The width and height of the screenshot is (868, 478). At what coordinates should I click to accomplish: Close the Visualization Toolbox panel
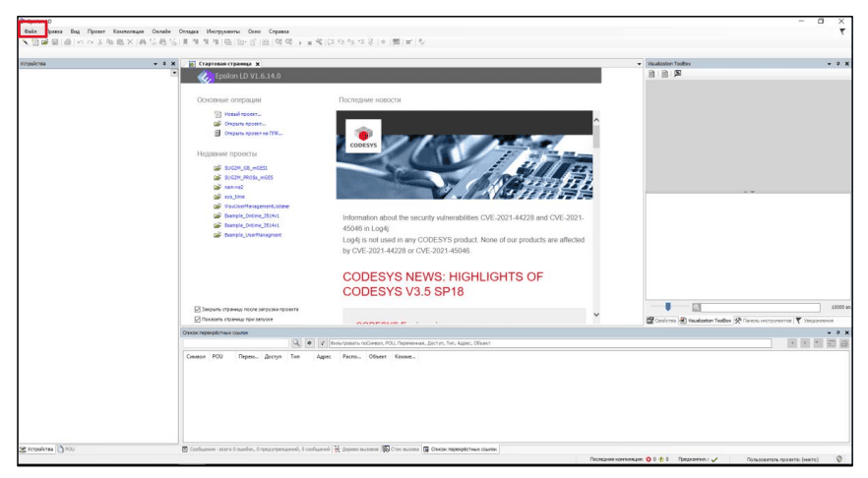[847, 64]
